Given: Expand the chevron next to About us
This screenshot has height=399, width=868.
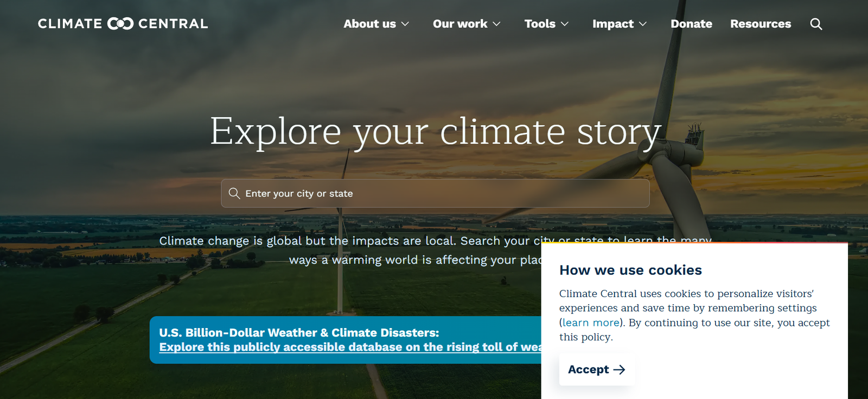Looking at the screenshot, I should [x=405, y=24].
